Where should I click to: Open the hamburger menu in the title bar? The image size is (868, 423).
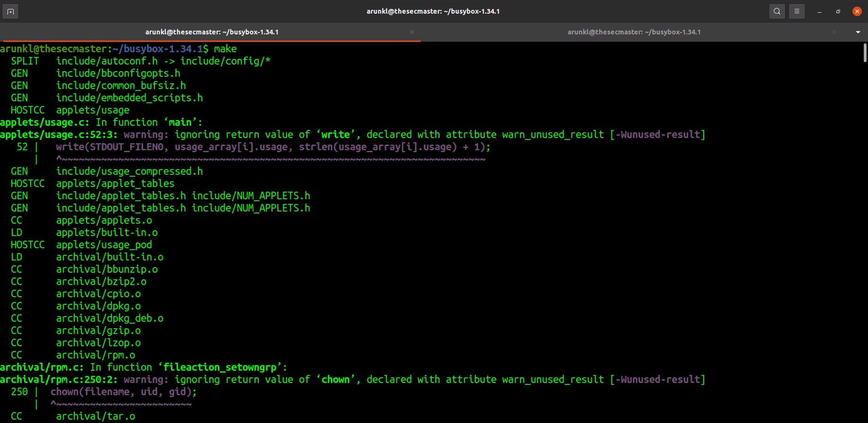[796, 11]
